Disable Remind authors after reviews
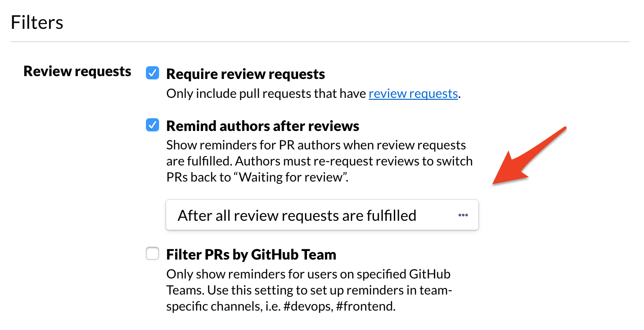Viewport: 644px width, 330px height. pos(152,125)
